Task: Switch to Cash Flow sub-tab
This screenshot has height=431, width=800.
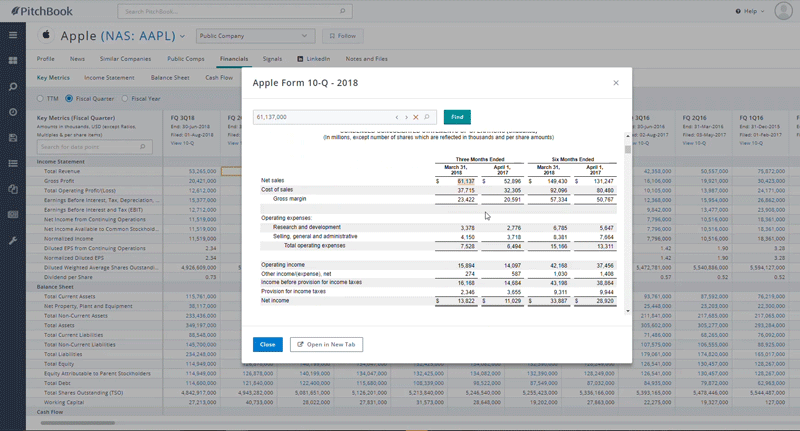Action: [219, 78]
